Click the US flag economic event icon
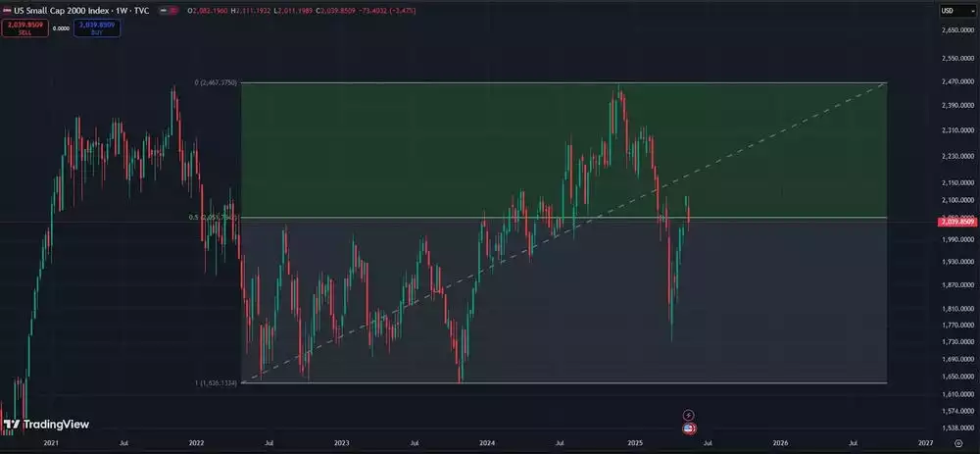 [x=689, y=429]
